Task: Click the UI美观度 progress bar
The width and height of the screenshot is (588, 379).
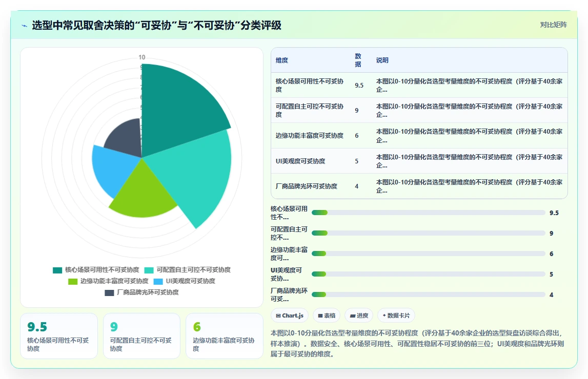Action: [x=429, y=274]
